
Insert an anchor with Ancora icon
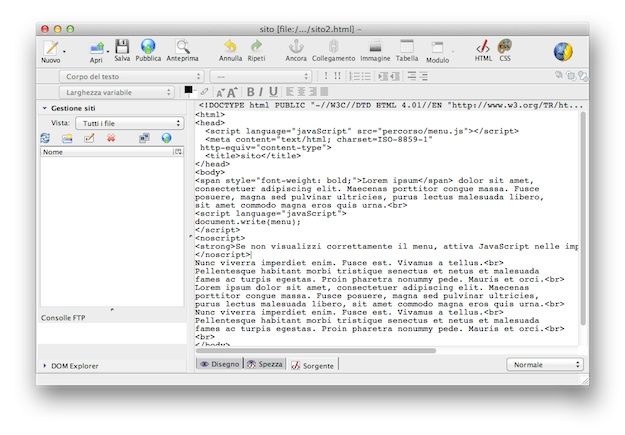coord(296,46)
